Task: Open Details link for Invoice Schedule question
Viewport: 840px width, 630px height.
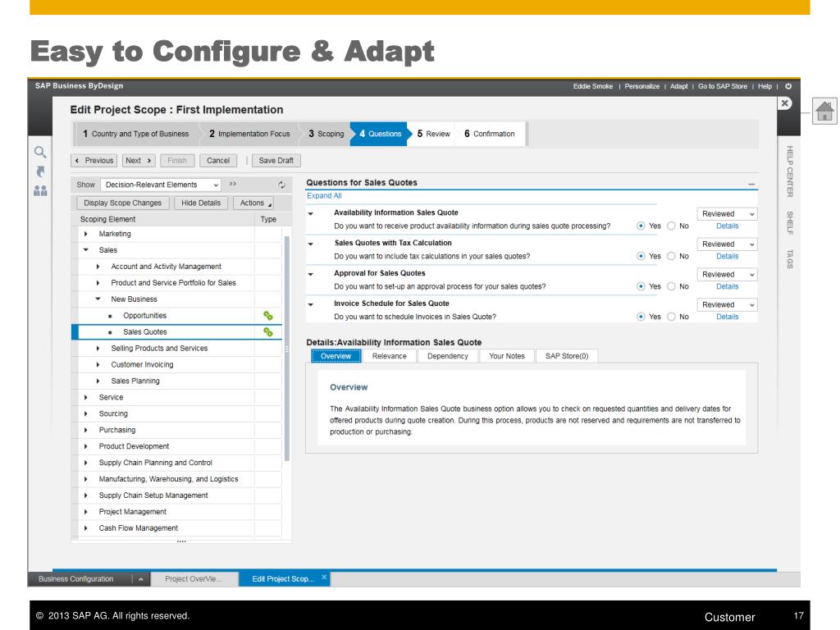Action: [x=727, y=317]
